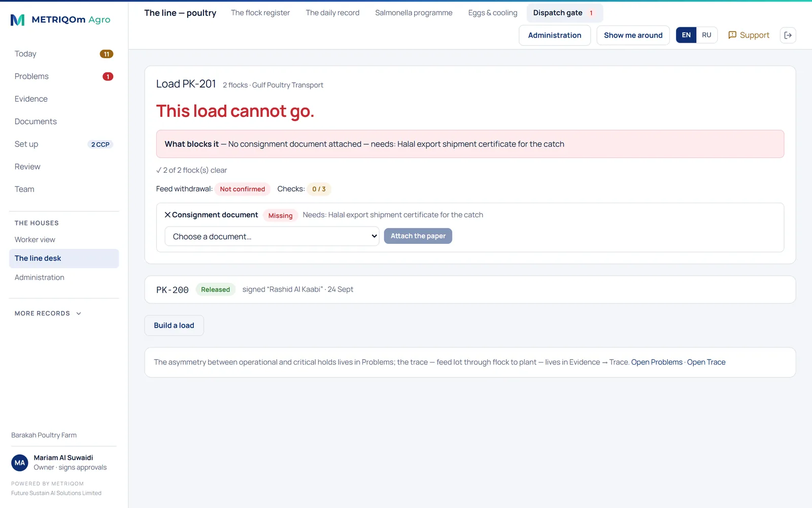Click the Support chat icon
The width and height of the screenshot is (812, 508).
(732, 35)
